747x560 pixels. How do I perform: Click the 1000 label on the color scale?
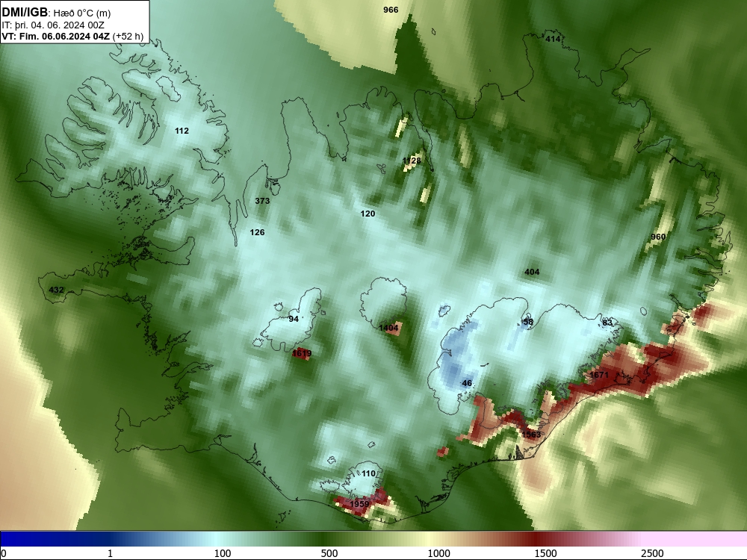[x=438, y=553]
